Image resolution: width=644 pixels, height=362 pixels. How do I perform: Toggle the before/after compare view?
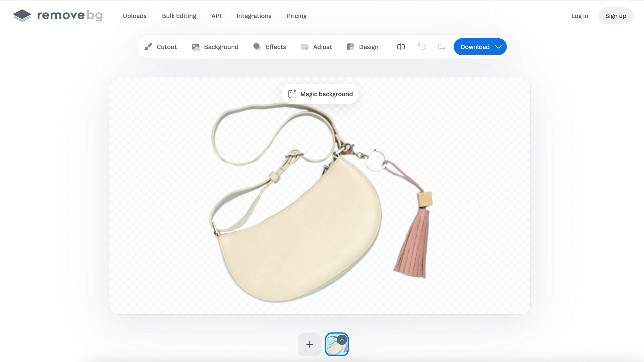click(401, 47)
